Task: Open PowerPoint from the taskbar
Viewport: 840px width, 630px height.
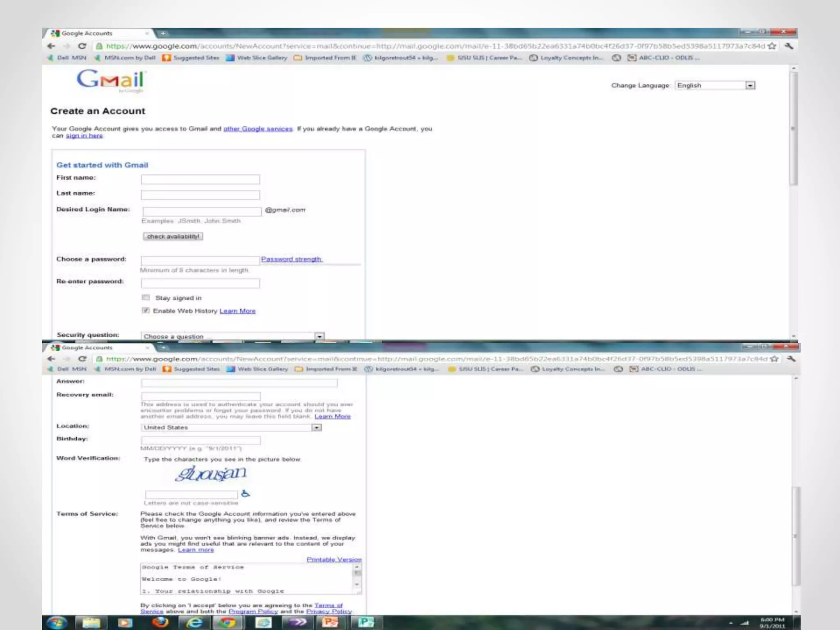Action: coord(330,622)
